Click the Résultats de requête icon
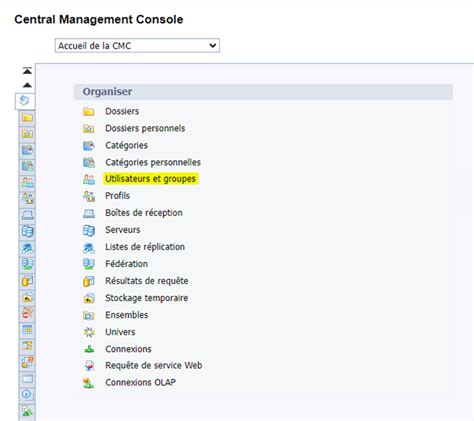Screen dimensions: 474x421 coord(89,281)
